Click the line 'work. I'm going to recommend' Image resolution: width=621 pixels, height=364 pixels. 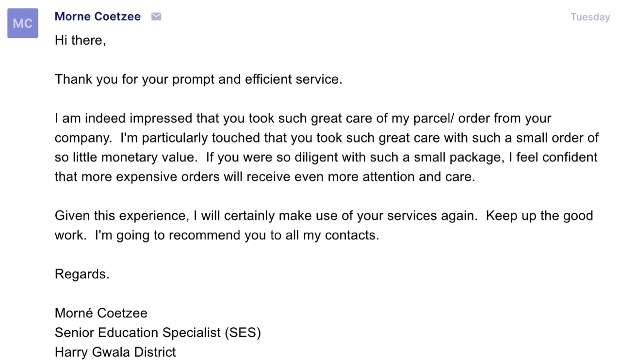217,235
